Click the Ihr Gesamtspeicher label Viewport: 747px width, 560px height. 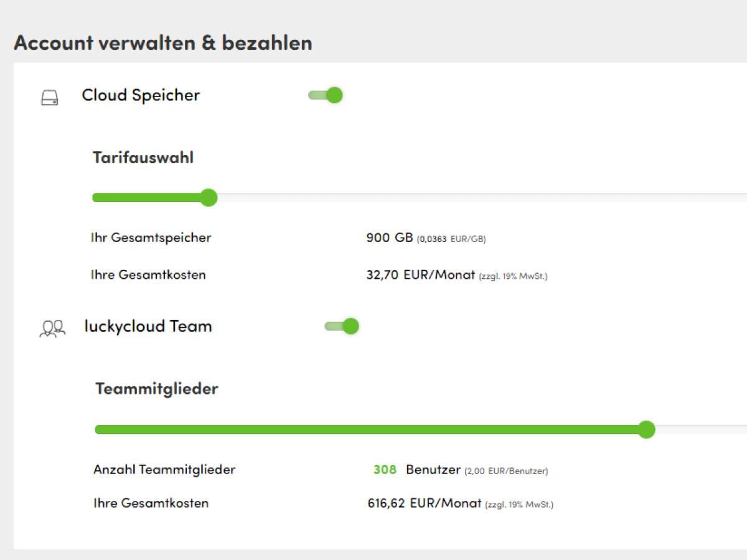click(151, 238)
